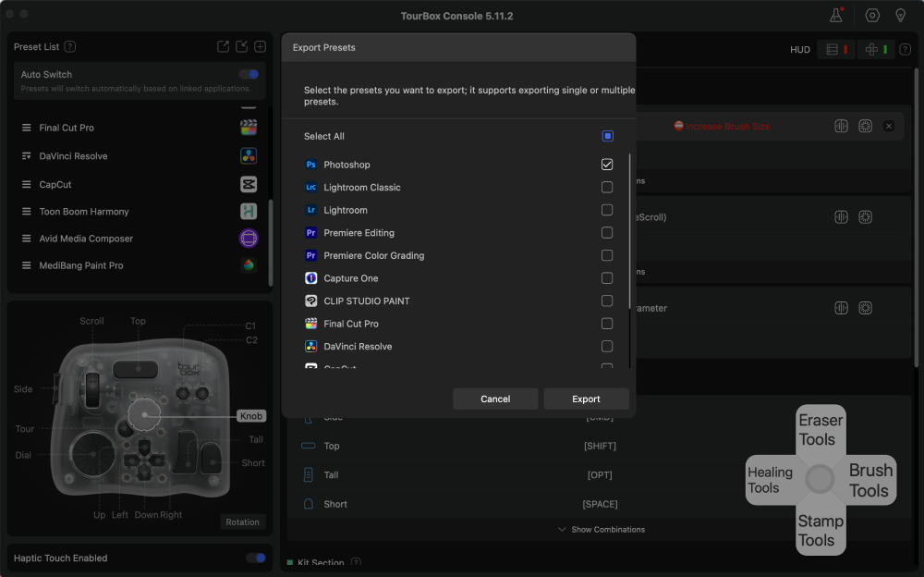Click the export presets icon in Preset List

[x=223, y=46]
